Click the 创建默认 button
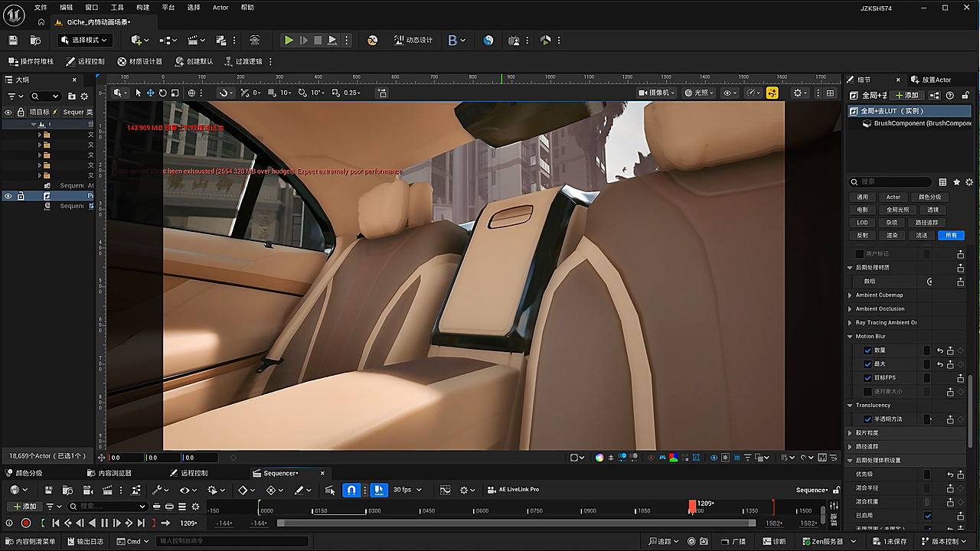This screenshot has height=551, width=980. click(194, 61)
